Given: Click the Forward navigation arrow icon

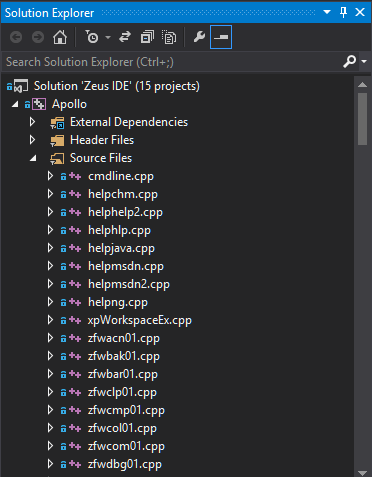Looking at the screenshot, I should (x=38, y=37).
